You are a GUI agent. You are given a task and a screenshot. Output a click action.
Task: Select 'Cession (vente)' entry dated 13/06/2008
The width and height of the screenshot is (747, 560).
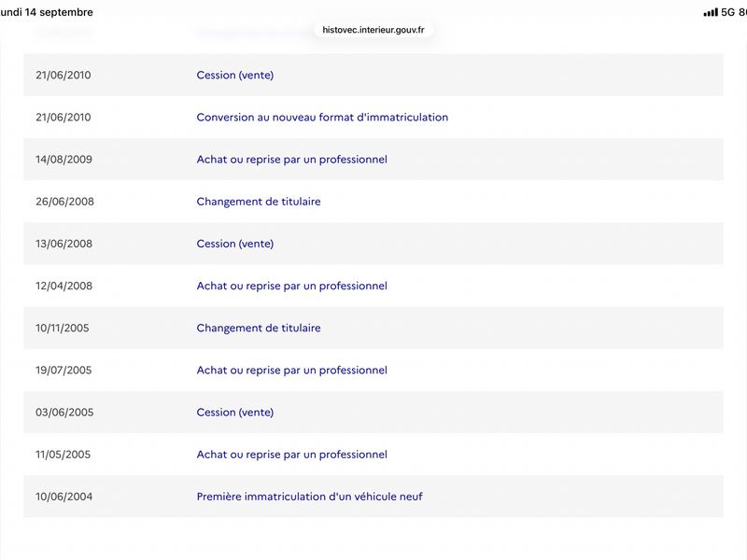[235, 244]
